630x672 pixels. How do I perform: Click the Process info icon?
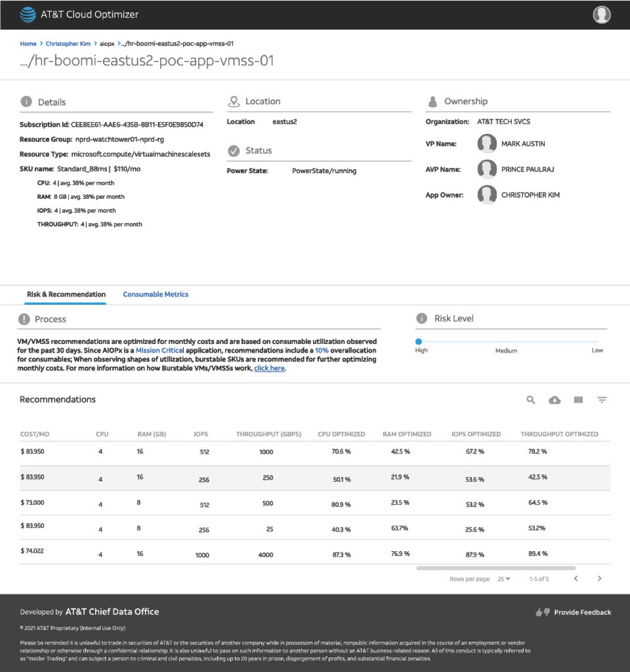coord(24,319)
